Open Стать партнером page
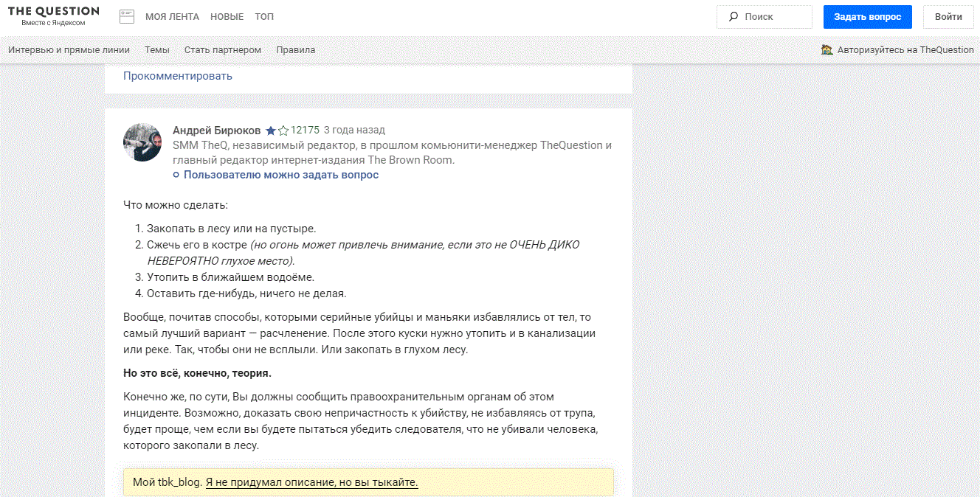Viewport: 980px width, 497px height. click(x=223, y=50)
